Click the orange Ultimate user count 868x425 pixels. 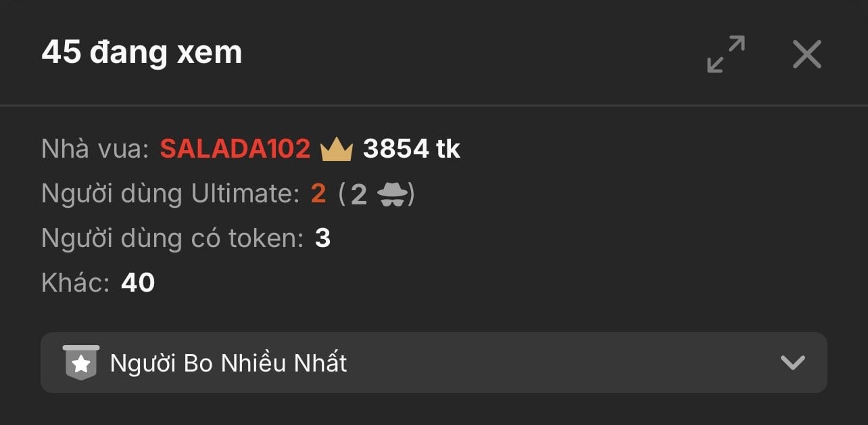(318, 195)
